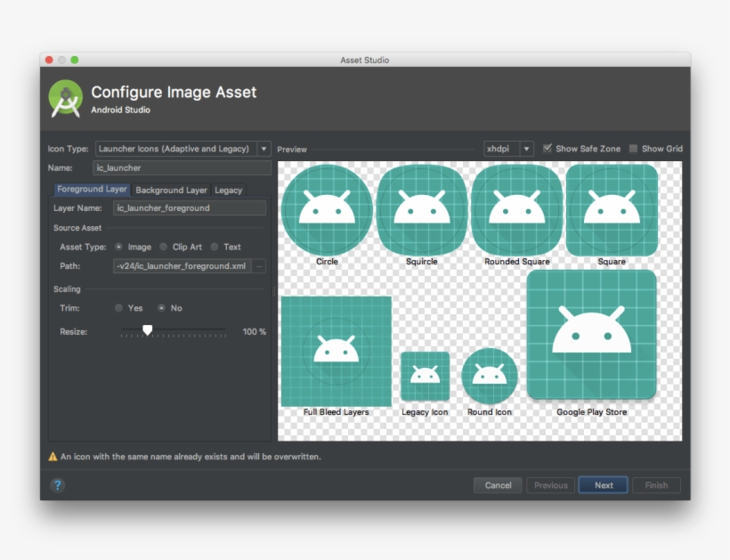Screen dimensions: 730x560
Task: Click the Android Studio subtitle text
Action: tap(120, 110)
